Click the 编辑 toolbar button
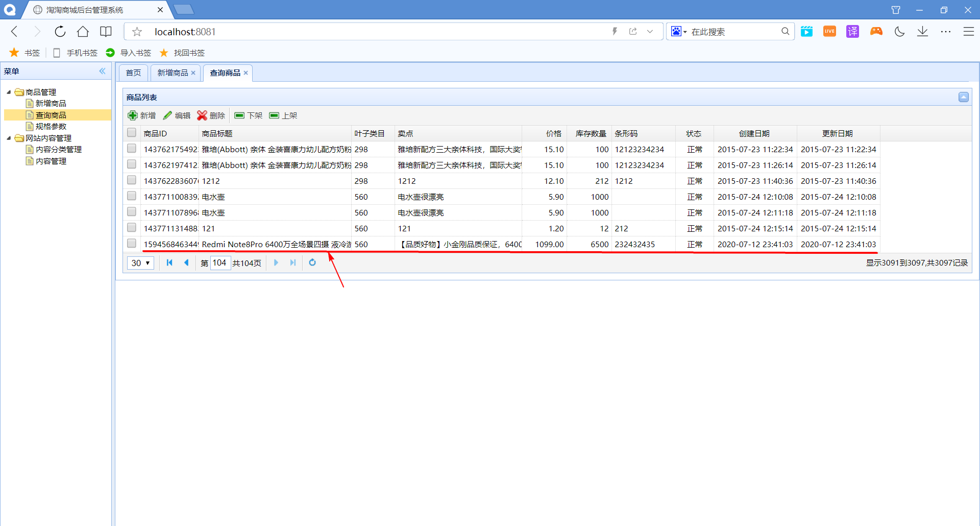This screenshot has height=526, width=980. pyautogui.click(x=177, y=115)
